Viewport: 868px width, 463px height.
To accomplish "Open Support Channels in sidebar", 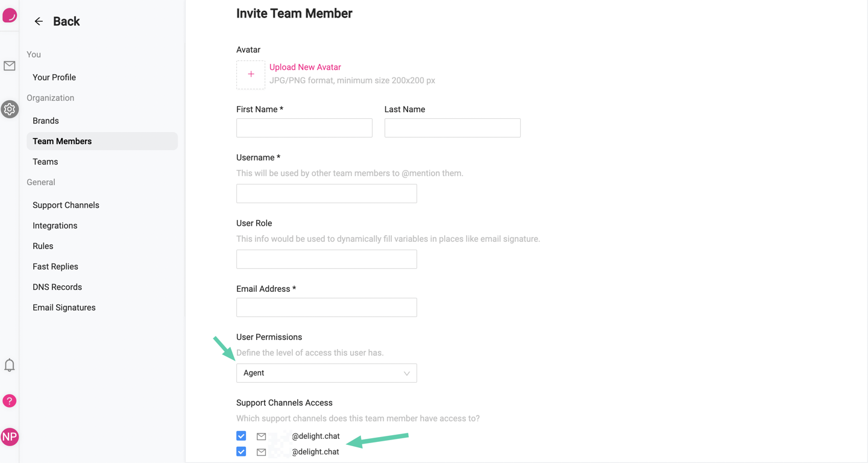I will (x=66, y=205).
